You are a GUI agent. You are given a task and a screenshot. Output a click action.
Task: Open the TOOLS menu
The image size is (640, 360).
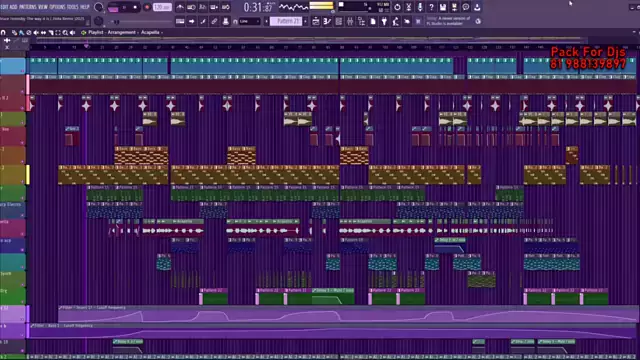(72, 7)
